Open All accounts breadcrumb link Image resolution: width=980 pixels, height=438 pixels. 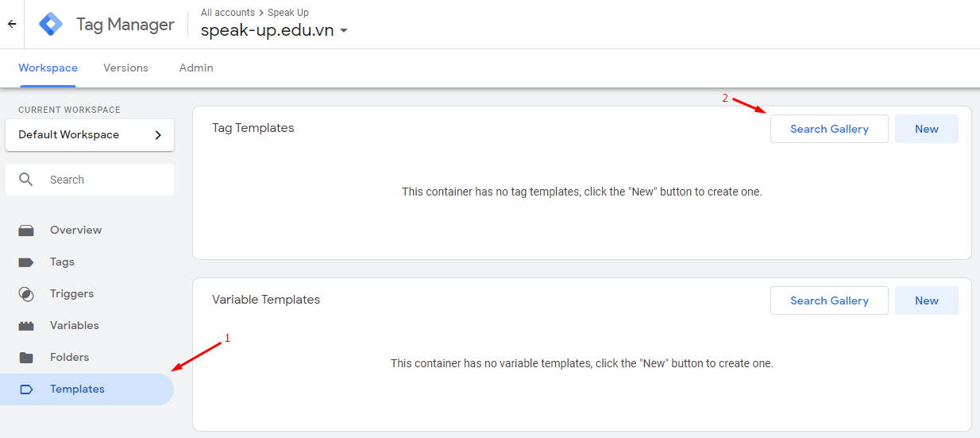(228, 13)
